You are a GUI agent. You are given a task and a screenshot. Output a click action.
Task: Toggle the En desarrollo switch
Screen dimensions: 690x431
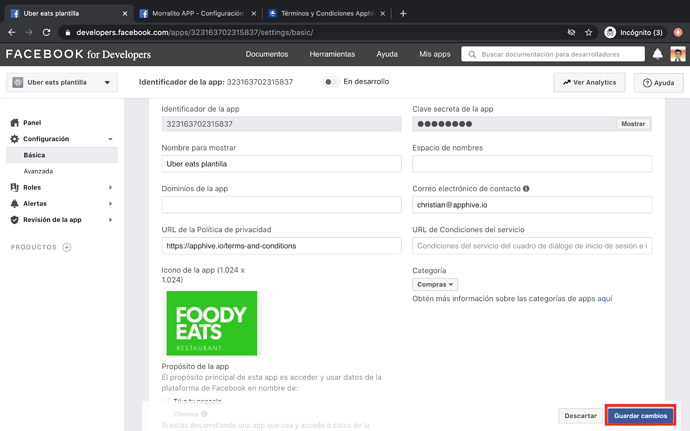point(331,82)
